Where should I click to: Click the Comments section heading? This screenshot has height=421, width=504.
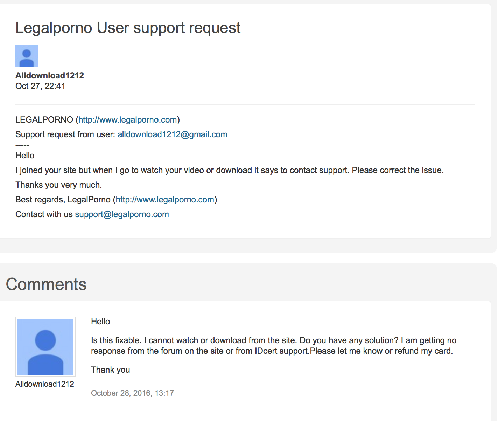(46, 284)
